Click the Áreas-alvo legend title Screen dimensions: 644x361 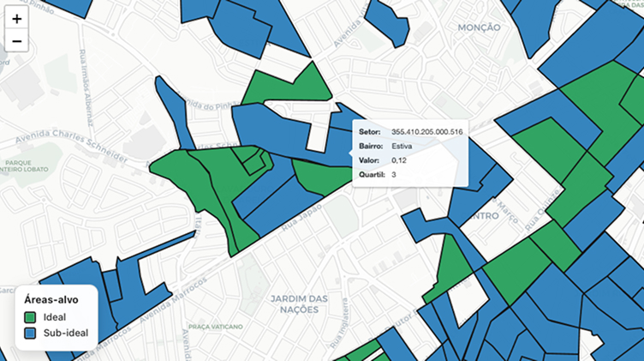coord(51,301)
